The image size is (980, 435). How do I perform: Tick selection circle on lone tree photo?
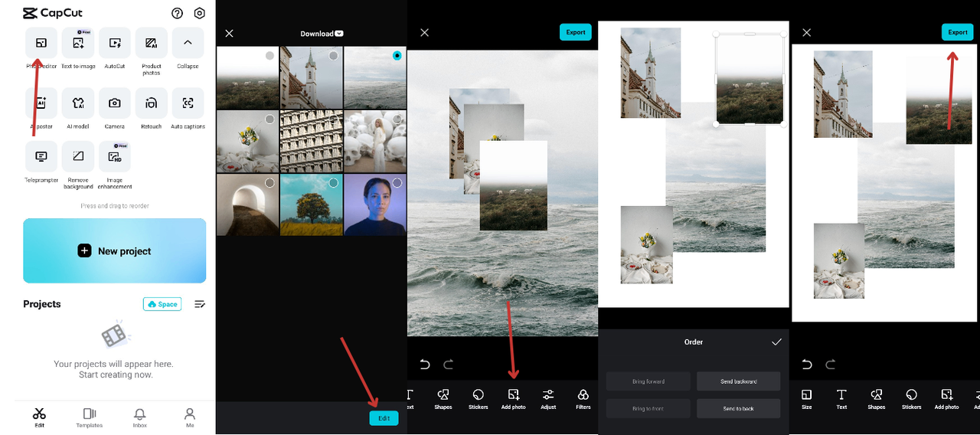(333, 183)
